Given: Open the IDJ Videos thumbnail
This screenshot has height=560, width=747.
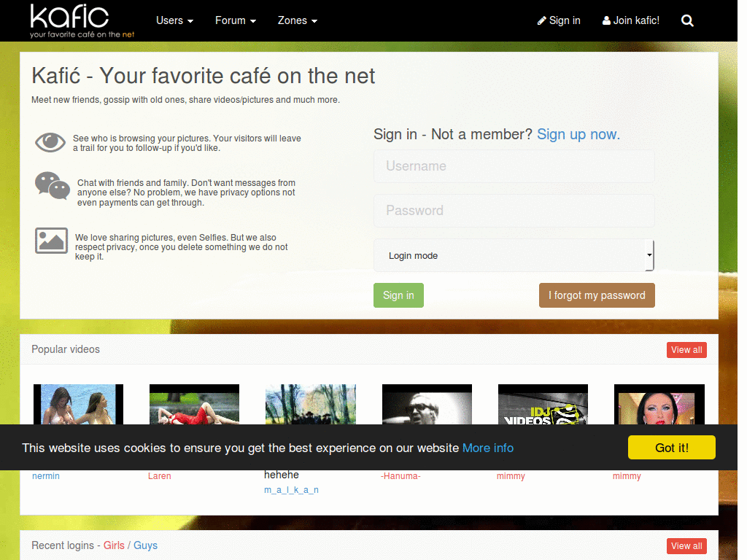Looking at the screenshot, I should (543, 404).
